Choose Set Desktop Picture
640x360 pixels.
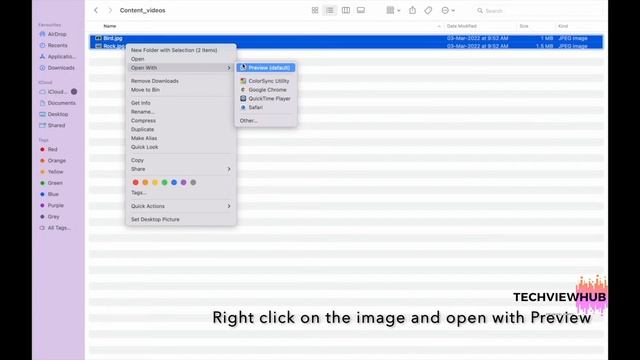point(180,219)
